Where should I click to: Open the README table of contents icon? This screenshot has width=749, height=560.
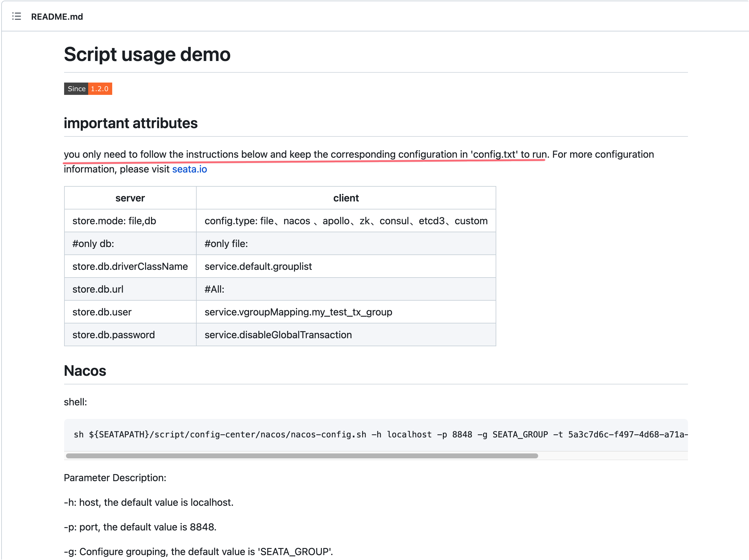point(17,16)
